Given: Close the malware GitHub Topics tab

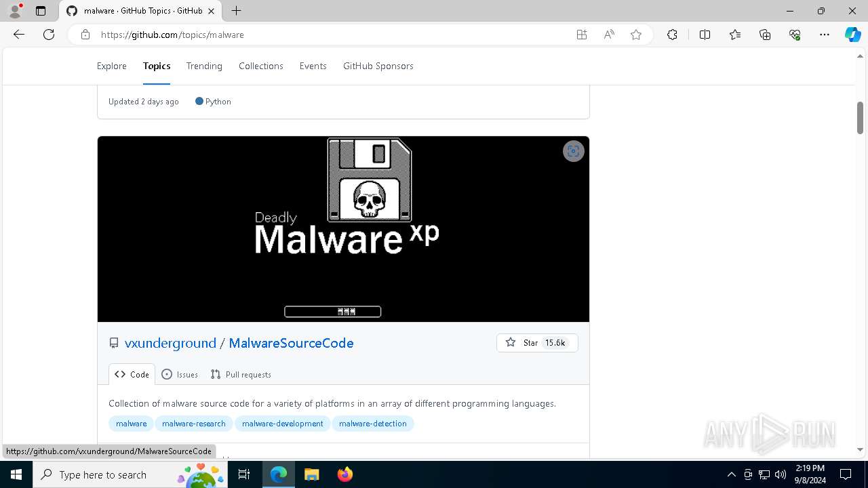Looking at the screenshot, I should [x=212, y=11].
